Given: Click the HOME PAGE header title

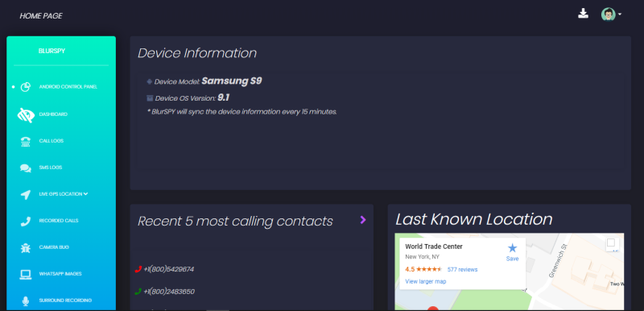Looking at the screenshot, I should click(41, 16).
